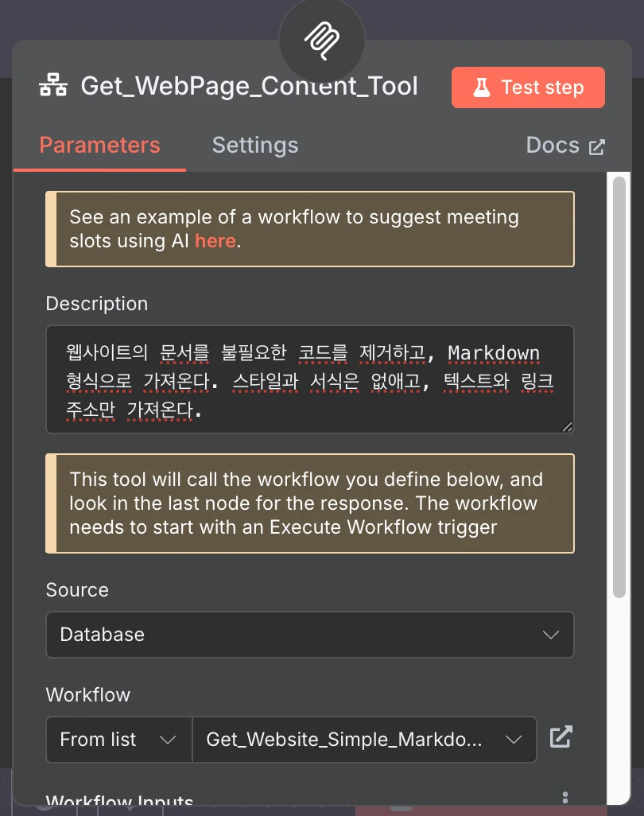Open the 'From list' workflow mode dropdown
Image resolution: width=644 pixels, height=816 pixels.
pos(119,740)
